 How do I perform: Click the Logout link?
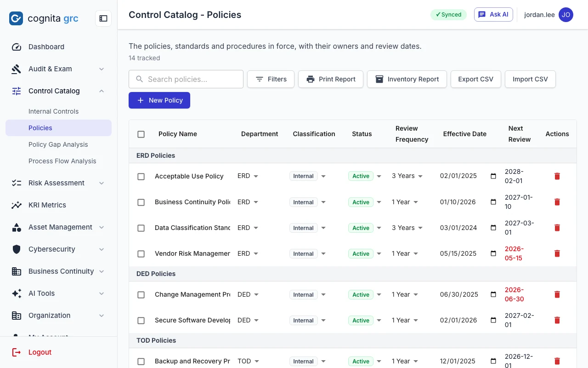pyautogui.click(x=40, y=352)
